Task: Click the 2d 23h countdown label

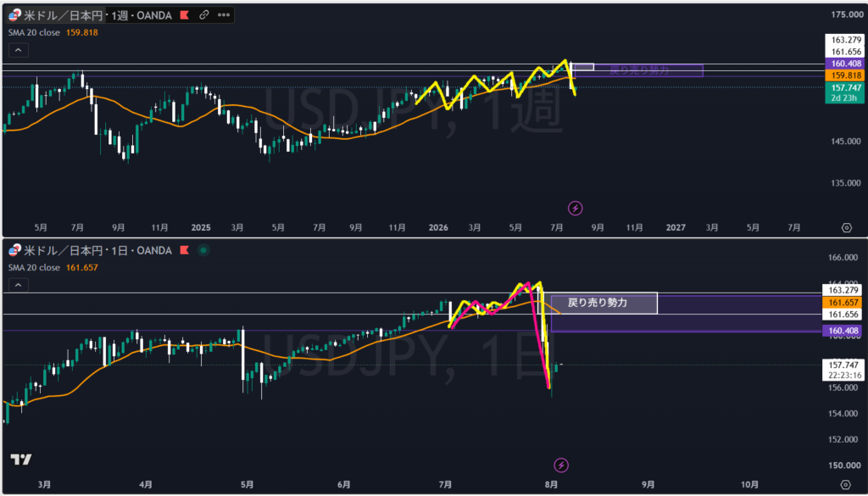Action: point(843,98)
